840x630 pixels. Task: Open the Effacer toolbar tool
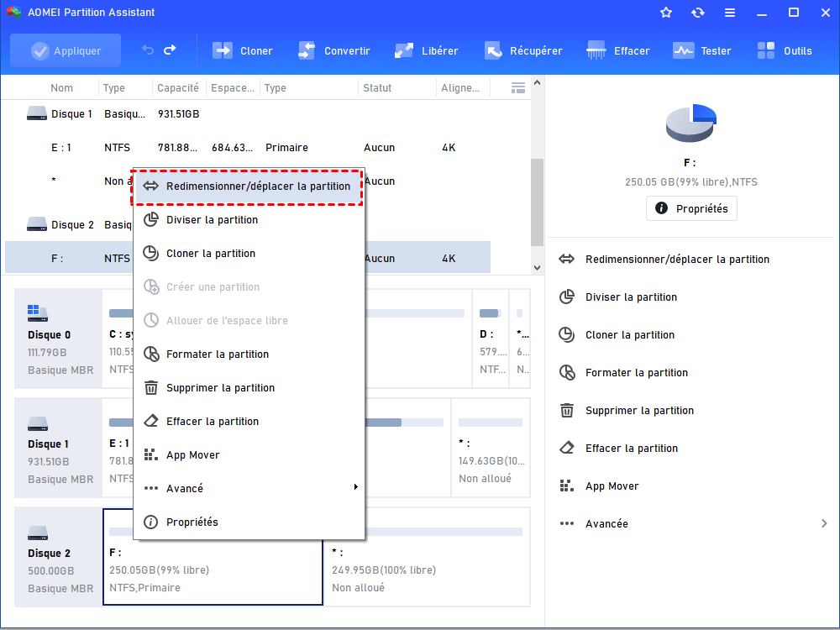pyautogui.click(x=618, y=51)
